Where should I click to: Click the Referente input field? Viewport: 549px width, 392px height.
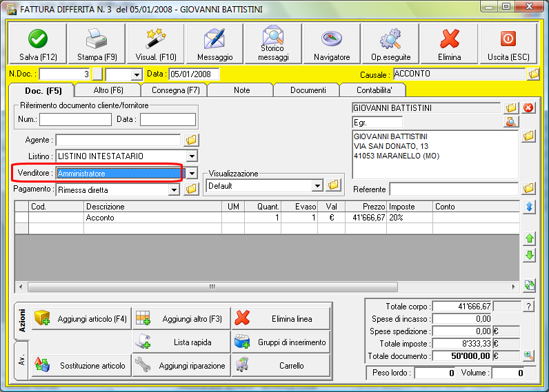pos(453,189)
